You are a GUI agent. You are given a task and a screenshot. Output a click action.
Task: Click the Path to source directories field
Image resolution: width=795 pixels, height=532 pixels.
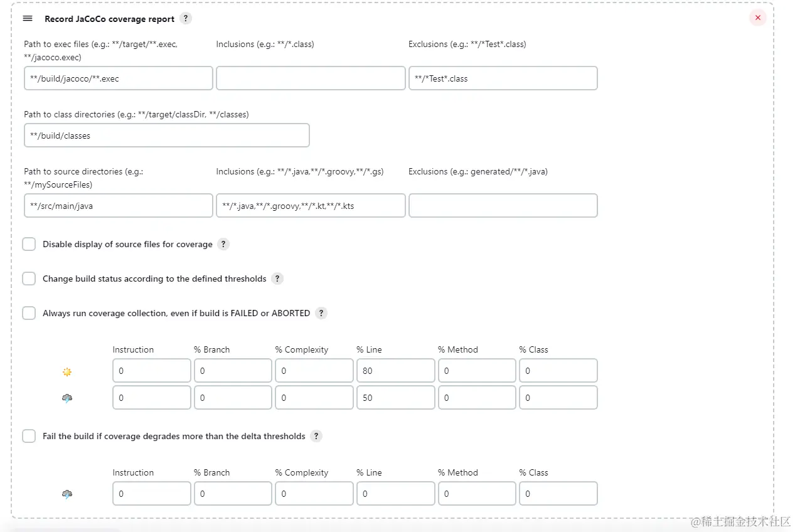click(x=119, y=206)
